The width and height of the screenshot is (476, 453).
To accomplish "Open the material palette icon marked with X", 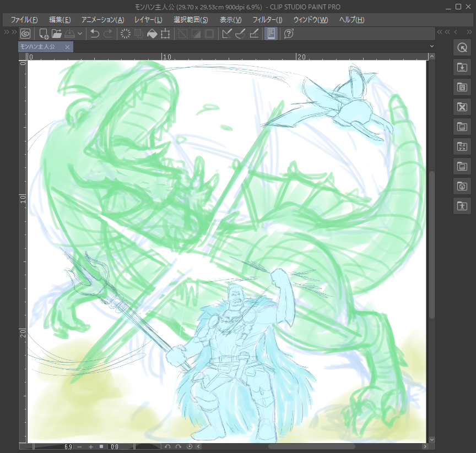I will 462,107.
